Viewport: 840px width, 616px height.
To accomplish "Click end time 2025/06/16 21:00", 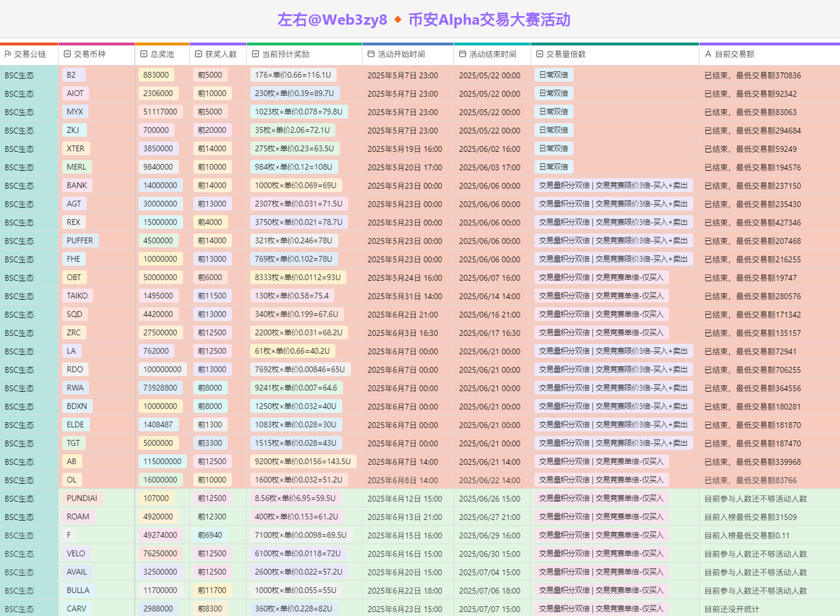I will tap(489, 314).
